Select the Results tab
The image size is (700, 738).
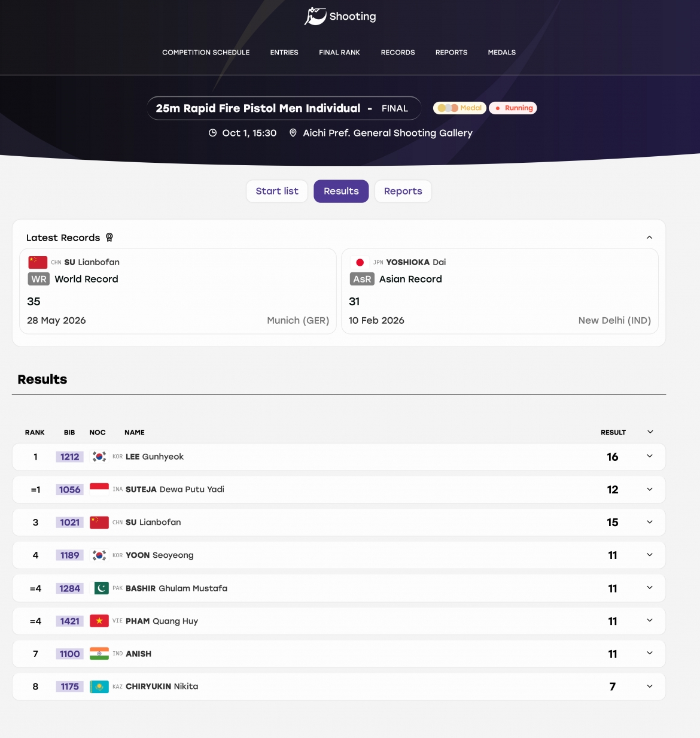341,192
